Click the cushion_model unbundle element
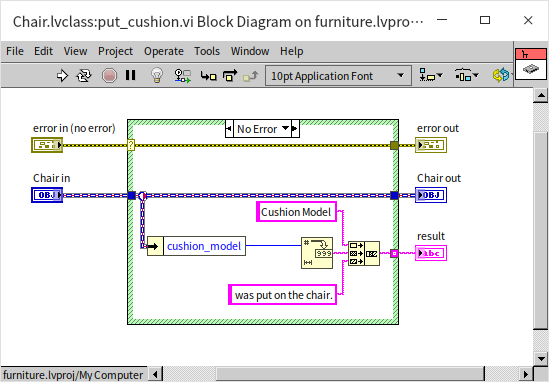 pos(204,246)
